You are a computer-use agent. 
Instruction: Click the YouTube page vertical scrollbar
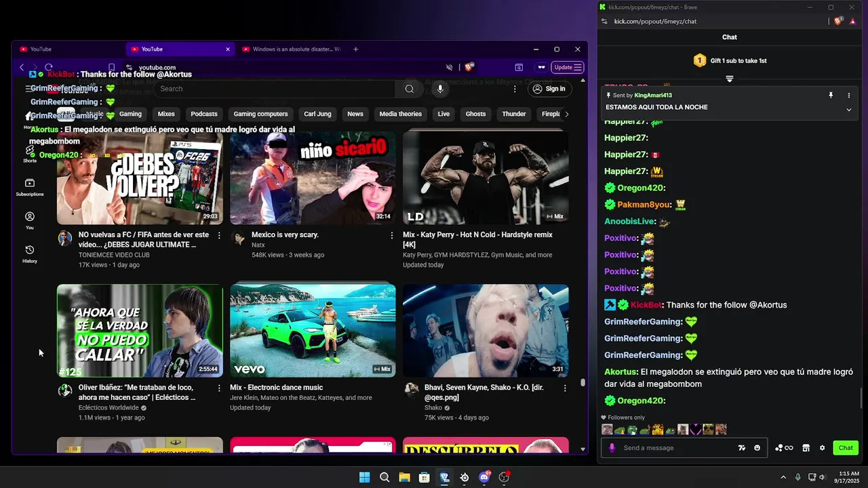point(583,383)
